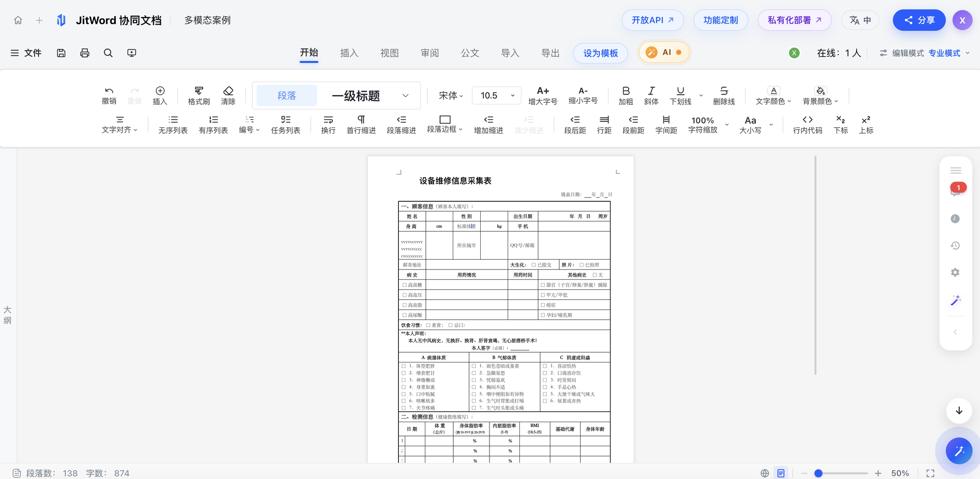
Task: Tick the 高血压 checkbox
Action: pyautogui.click(x=405, y=295)
